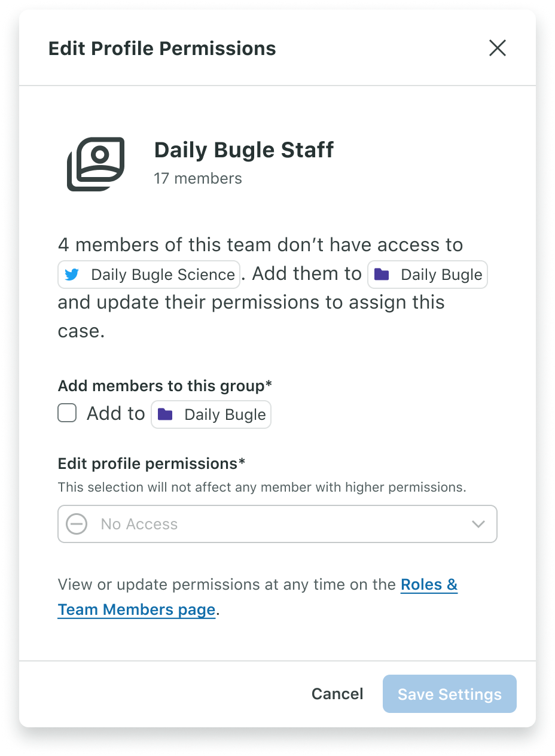Select the Daily Bugle Science profile chip label
The width and height of the screenshot is (555, 756).
click(163, 275)
